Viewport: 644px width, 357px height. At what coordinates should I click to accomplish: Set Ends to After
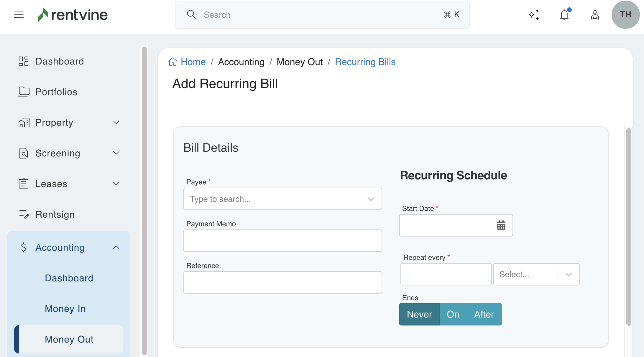[484, 314]
